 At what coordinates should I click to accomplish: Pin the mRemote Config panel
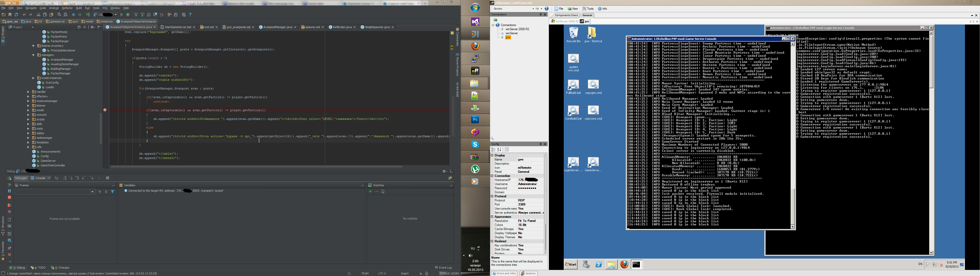540,144
